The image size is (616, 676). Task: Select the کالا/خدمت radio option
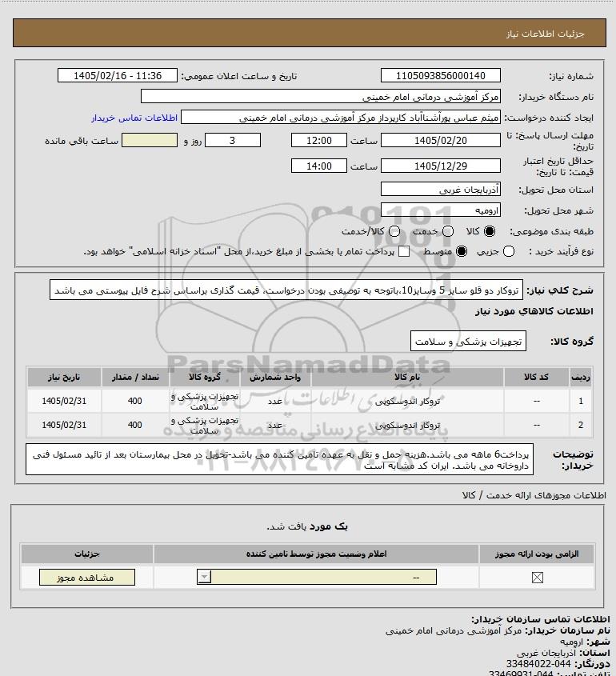394,231
